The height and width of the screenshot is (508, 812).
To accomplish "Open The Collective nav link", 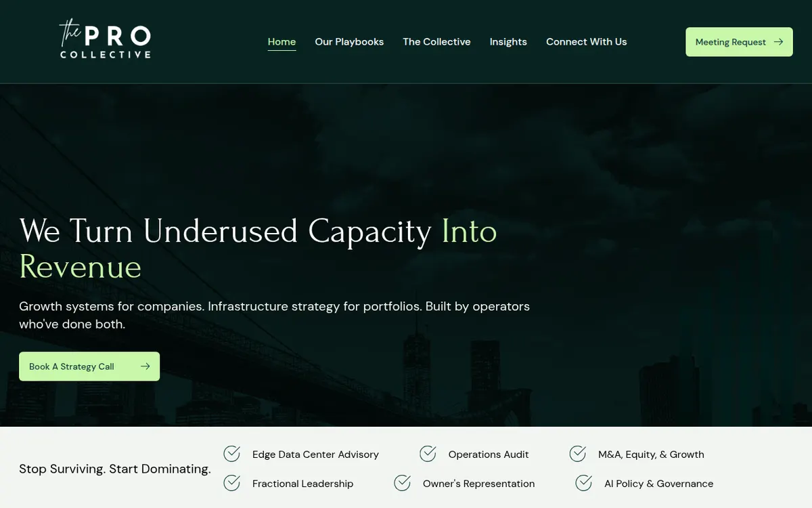I will (436, 41).
